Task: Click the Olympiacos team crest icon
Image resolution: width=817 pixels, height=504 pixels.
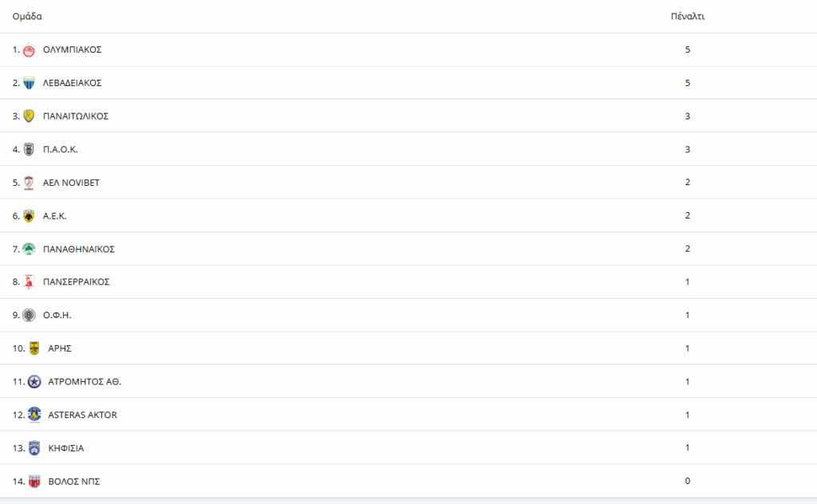Action: pyautogui.click(x=29, y=50)
